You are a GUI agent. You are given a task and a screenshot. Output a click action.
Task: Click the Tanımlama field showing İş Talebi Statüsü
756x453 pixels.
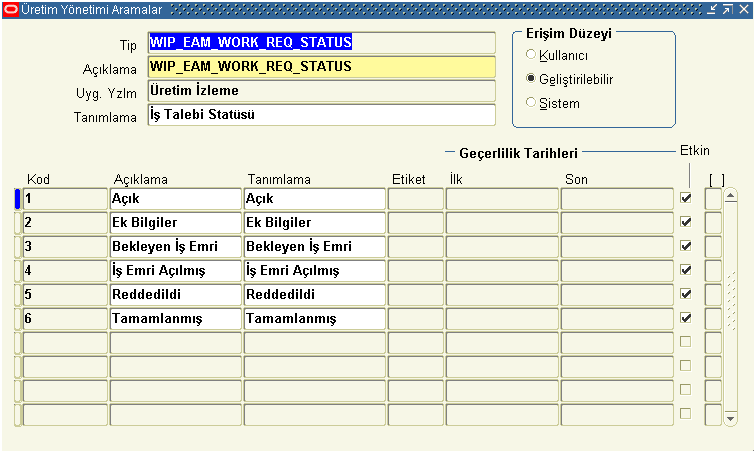320,115
